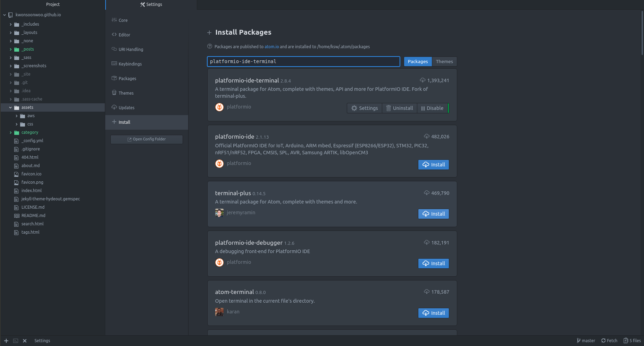Install the terminal-plus package
This screenshot has width=644, height=346.
(x=434, y=214)
